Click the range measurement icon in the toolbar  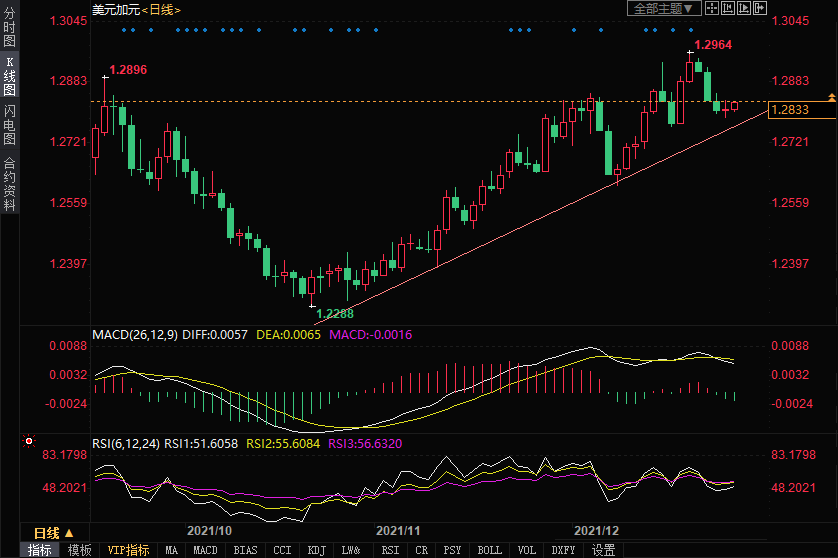click(727, 8)
